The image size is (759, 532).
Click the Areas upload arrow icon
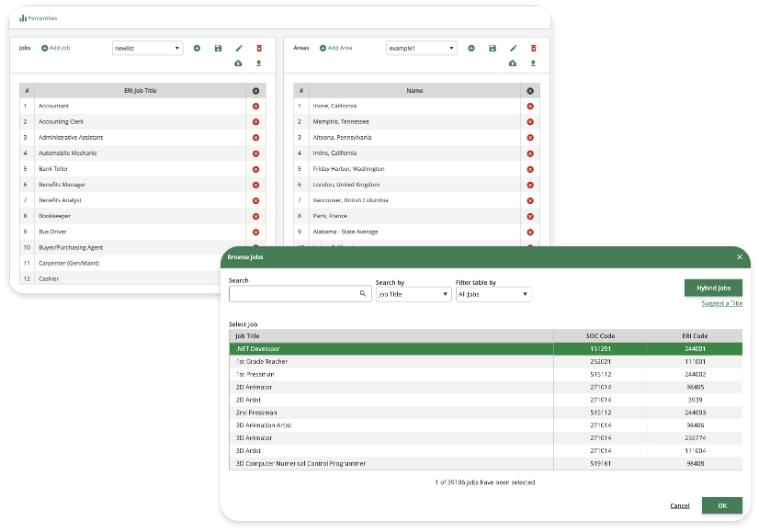(x=534, y=63)
